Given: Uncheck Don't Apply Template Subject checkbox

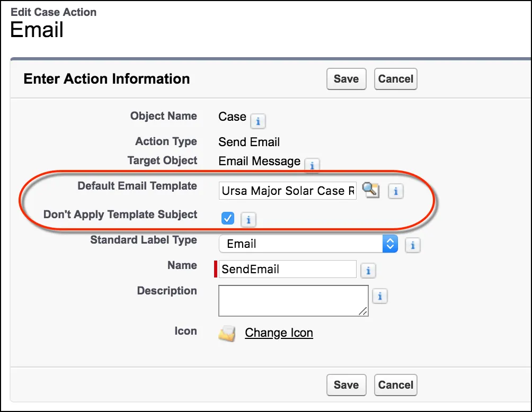Looking at the screenshot, I should tap(228, 218).
